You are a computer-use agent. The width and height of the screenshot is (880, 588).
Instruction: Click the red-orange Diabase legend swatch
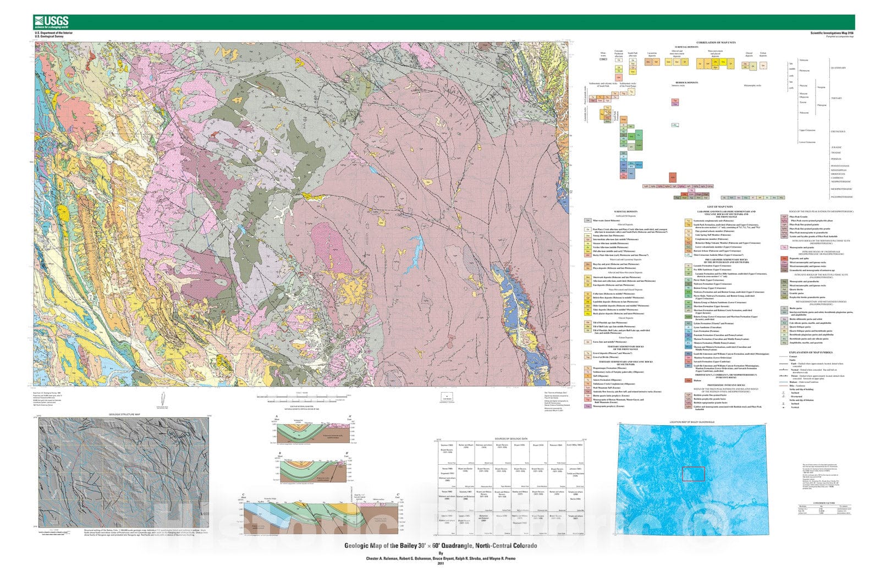[x=688, y=381]
